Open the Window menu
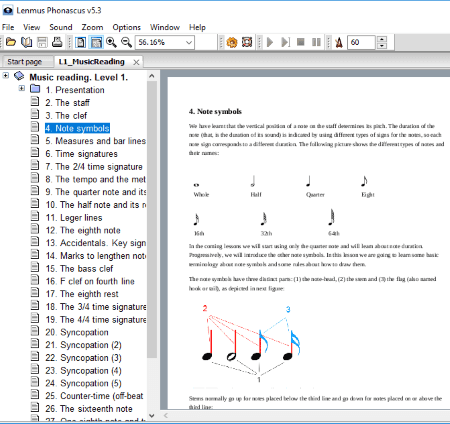The width and height of the screenshot is (450, 424). (165, 27)
